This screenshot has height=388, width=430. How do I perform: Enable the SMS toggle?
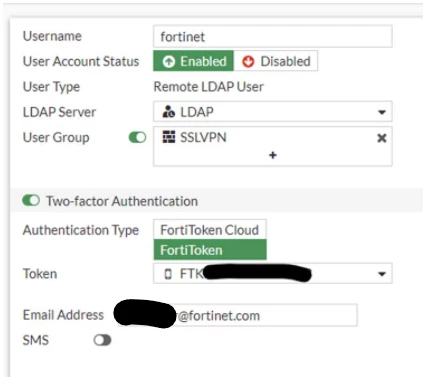point(102,340)
